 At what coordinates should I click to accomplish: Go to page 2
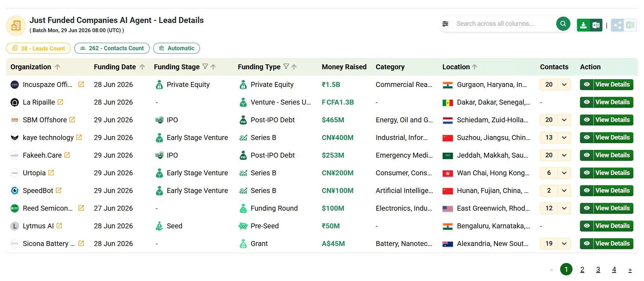coord(582,269)
